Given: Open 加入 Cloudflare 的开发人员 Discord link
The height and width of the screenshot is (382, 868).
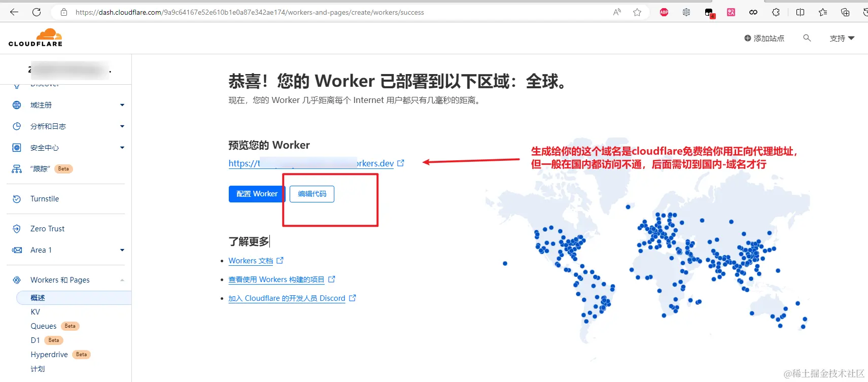Looking at the screenshot, I should click(x=287, y=298).
